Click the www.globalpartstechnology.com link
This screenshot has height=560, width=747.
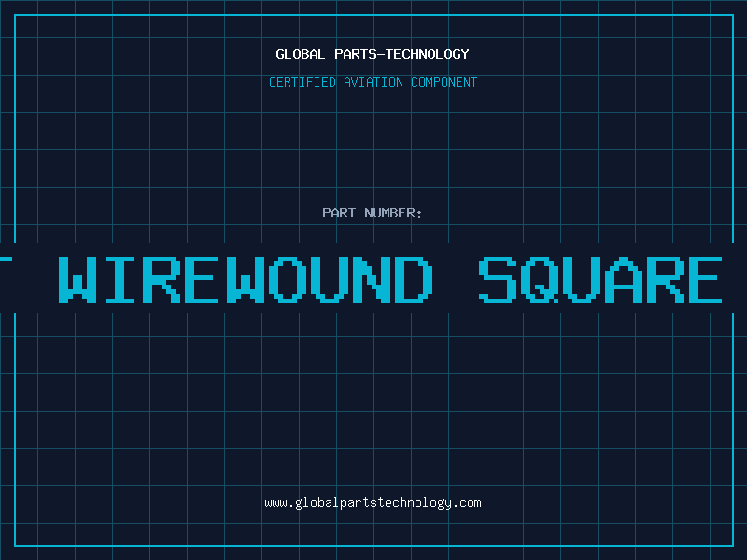373,503
